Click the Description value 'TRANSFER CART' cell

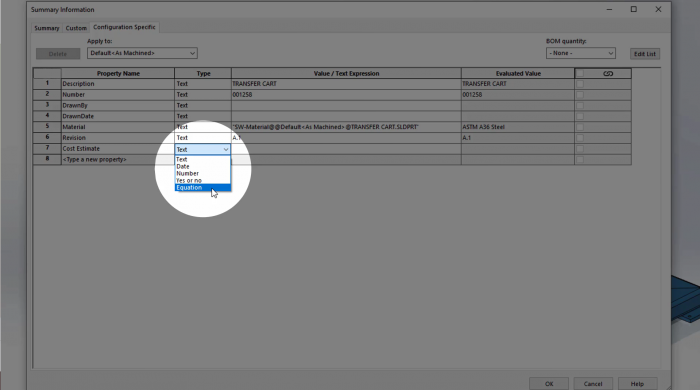point(346,84)
